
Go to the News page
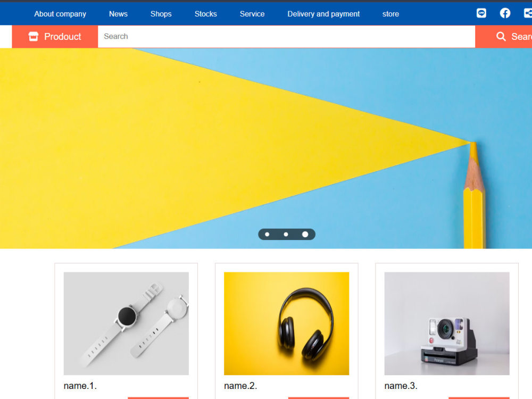(x=118, y=14)
